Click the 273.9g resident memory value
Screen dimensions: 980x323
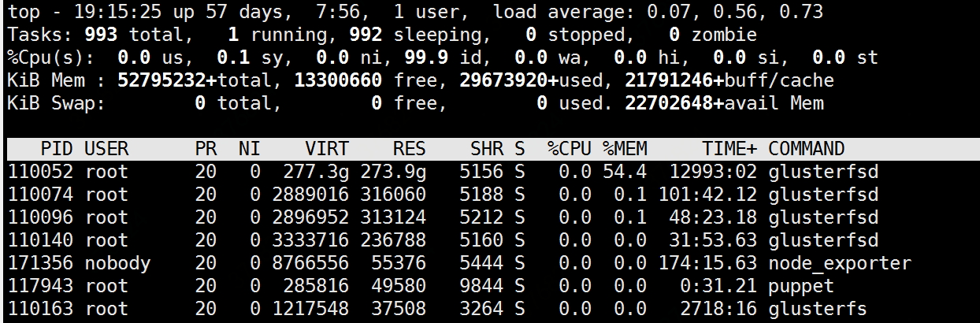point(394,172)
